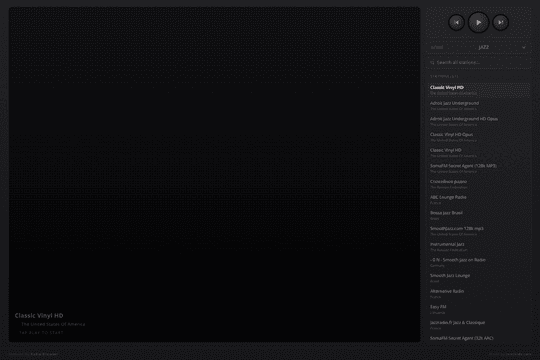Choose Smooth Jazz on Radio station
The image size is (540, 360).
(479, 263)
